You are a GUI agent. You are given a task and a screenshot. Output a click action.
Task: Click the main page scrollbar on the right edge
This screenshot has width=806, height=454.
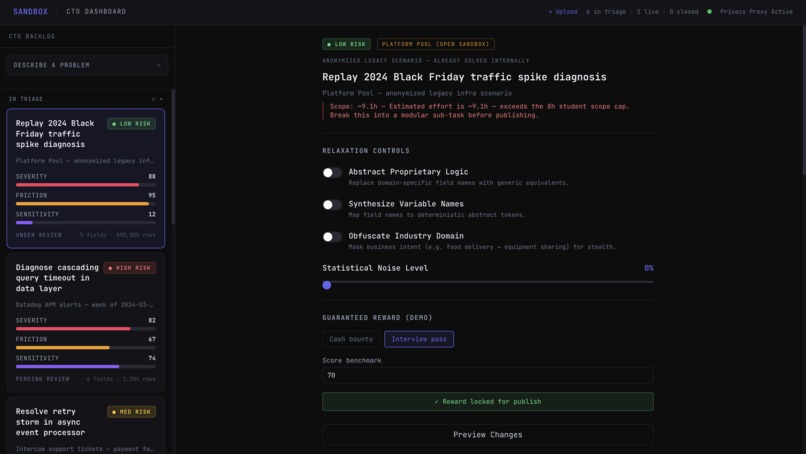click(x=803, y=100)
